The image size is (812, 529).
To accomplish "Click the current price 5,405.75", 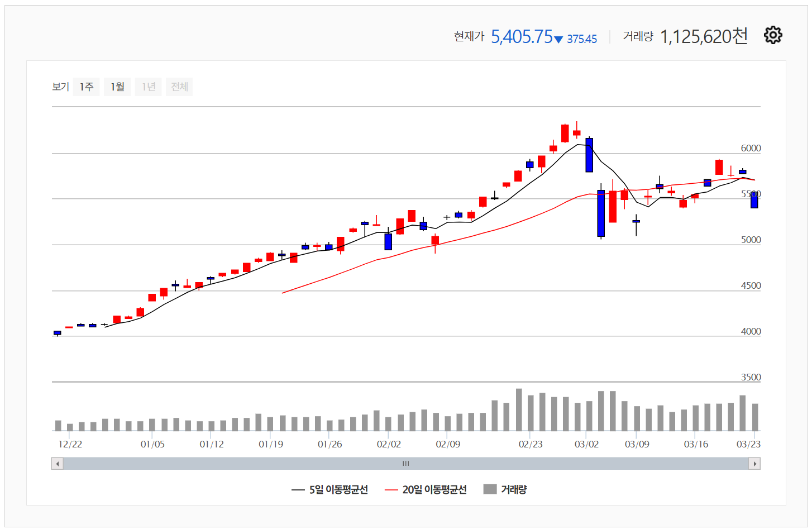I will [522, 36].
